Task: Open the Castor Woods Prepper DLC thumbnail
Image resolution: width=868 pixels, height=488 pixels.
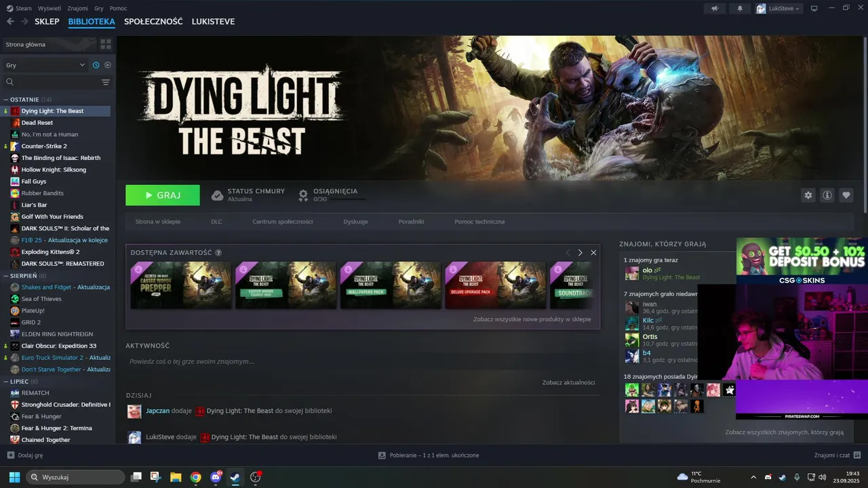Action: click(180, 285)
